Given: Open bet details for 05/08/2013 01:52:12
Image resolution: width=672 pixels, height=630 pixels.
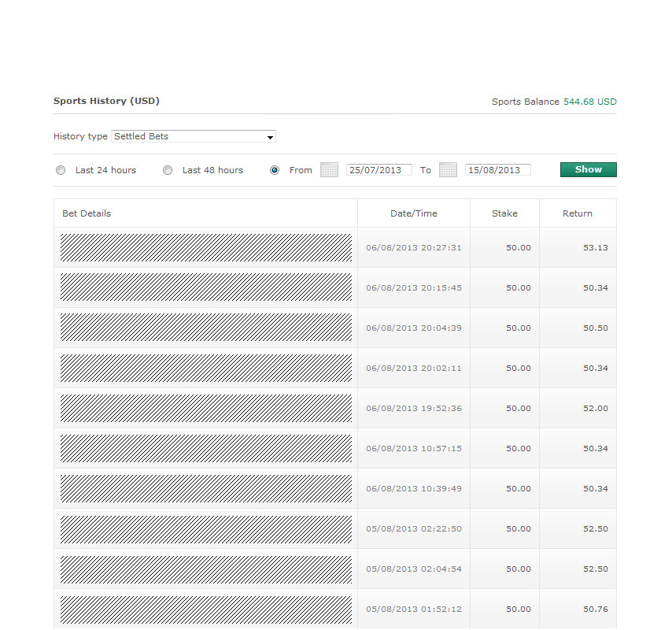Looking at the screenshot, I should tap(206, 609).
